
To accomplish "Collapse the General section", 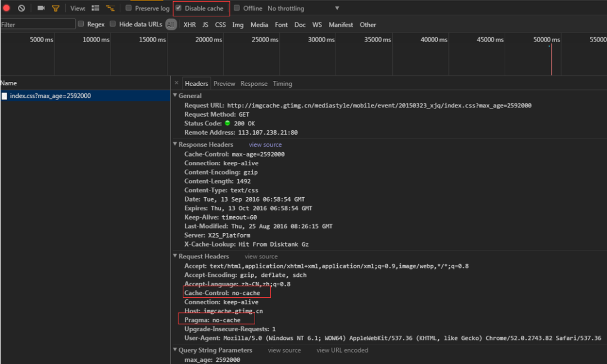I will click(x=175, y=95).
